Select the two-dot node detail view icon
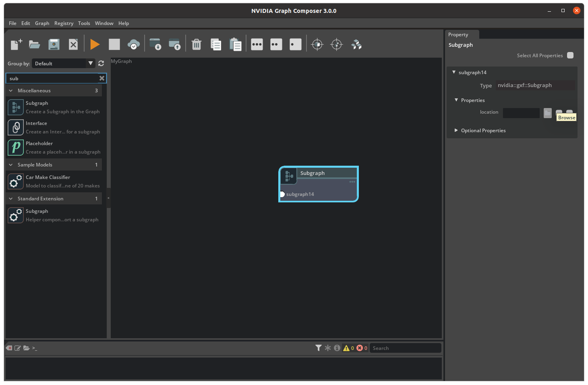This screenshot has height=385, width=588. [x=276, y=44]
